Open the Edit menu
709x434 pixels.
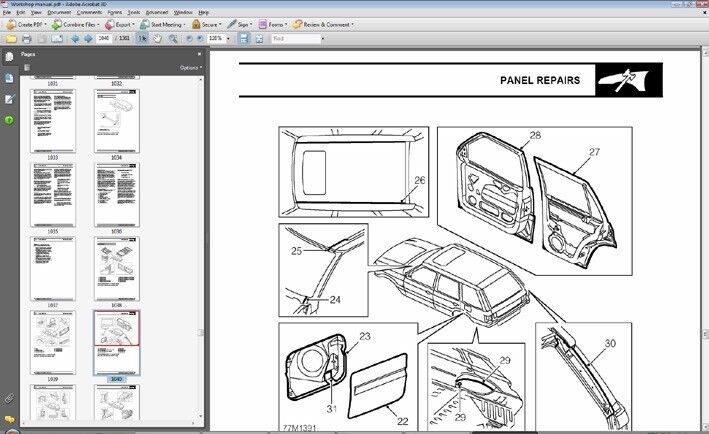21,13
